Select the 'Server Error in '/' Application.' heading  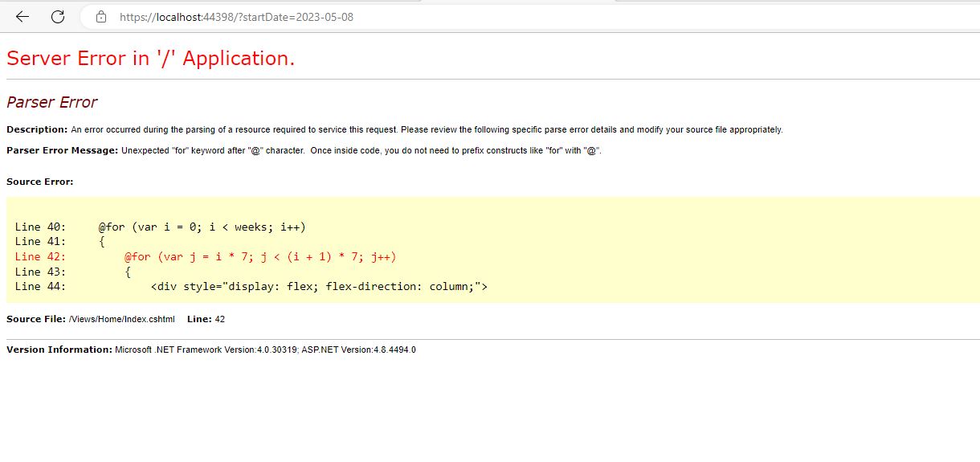click(x=151, y=58)
